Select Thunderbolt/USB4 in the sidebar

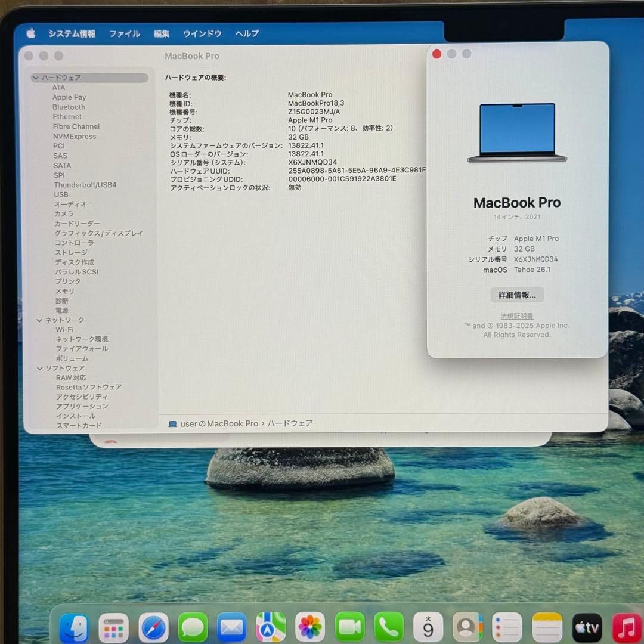tap(85, 185)
